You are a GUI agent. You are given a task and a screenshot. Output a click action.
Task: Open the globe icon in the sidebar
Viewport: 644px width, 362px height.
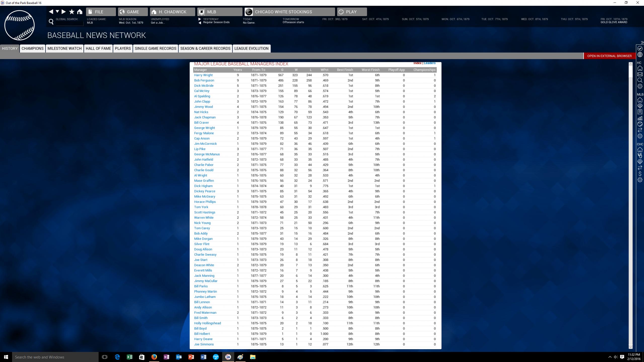640,55
